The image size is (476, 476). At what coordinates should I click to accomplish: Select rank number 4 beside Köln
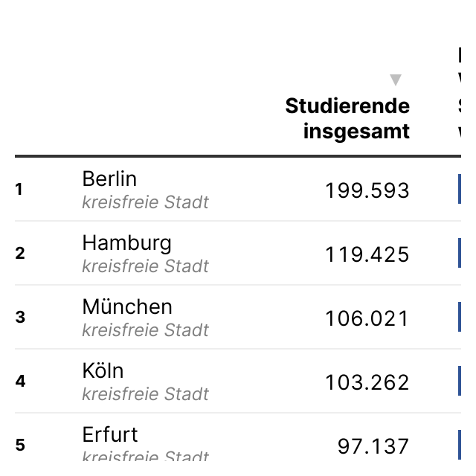(20, 382)
